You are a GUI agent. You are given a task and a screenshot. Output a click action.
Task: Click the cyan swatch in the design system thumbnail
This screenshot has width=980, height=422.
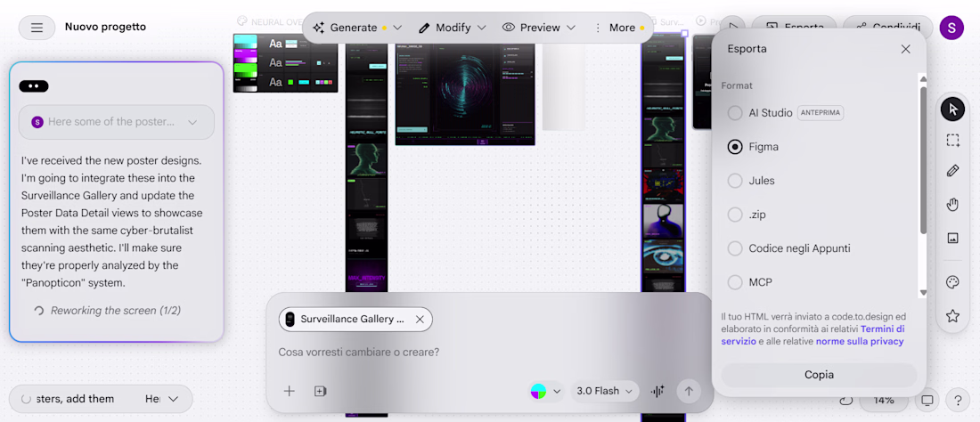pyautogui.click(x=245, y=41)
